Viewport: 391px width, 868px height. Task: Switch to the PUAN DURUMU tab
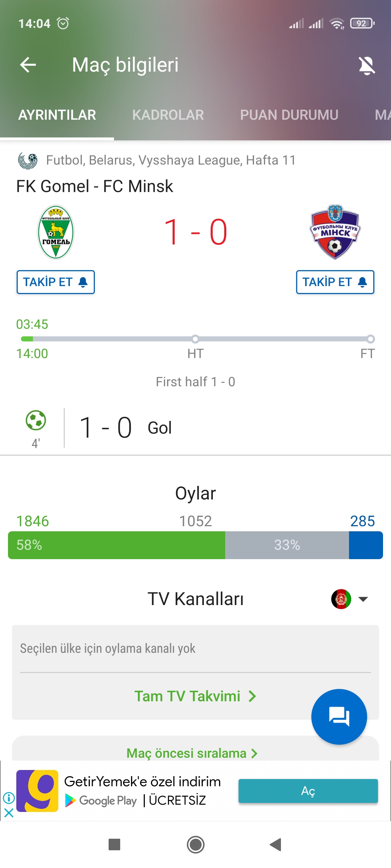[x=289, y=115]
